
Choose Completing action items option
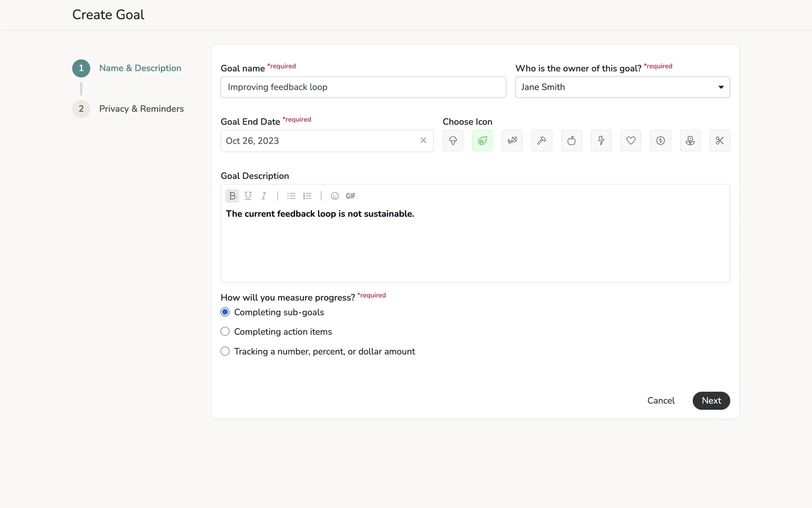click(x=225, y=331)
